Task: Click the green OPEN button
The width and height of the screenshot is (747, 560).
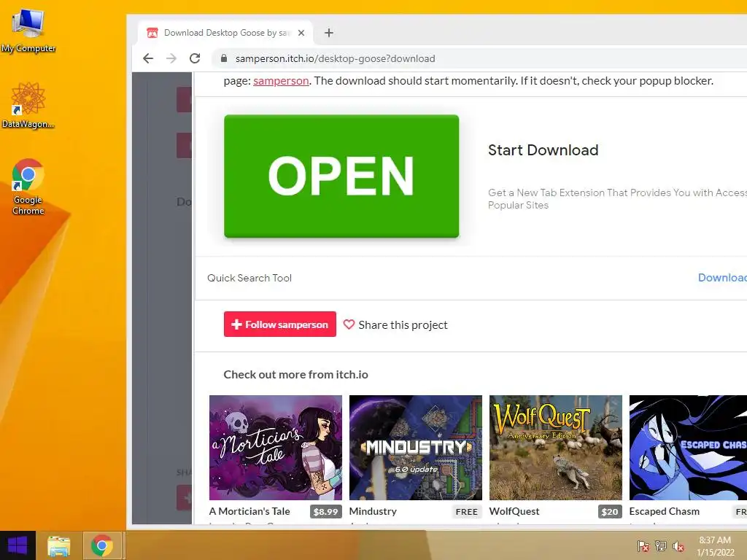Action: pyautogui.click(x=341, y=176)
